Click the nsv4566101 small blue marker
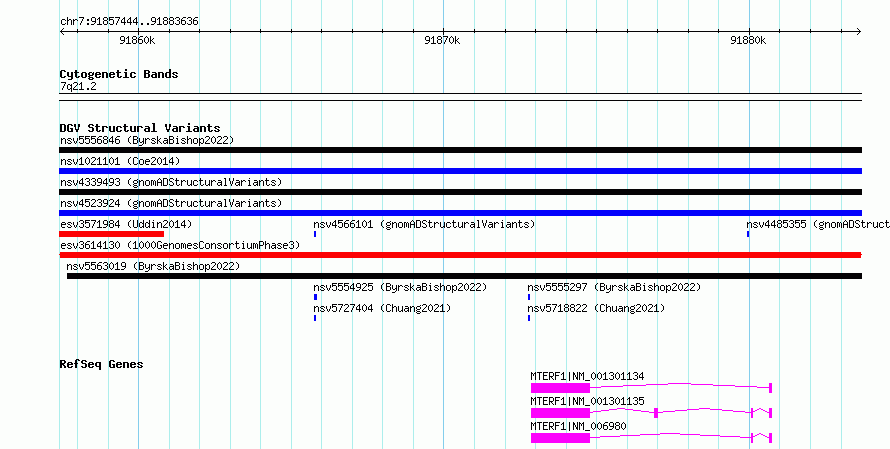The image size is (890, 449). click(315, 234)
